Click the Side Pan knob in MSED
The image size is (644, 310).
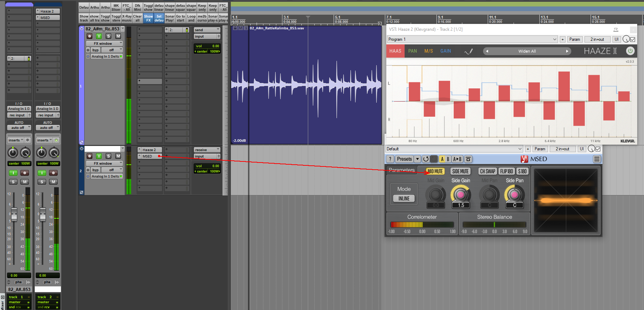pyautogui.click(x=515, y=194)
